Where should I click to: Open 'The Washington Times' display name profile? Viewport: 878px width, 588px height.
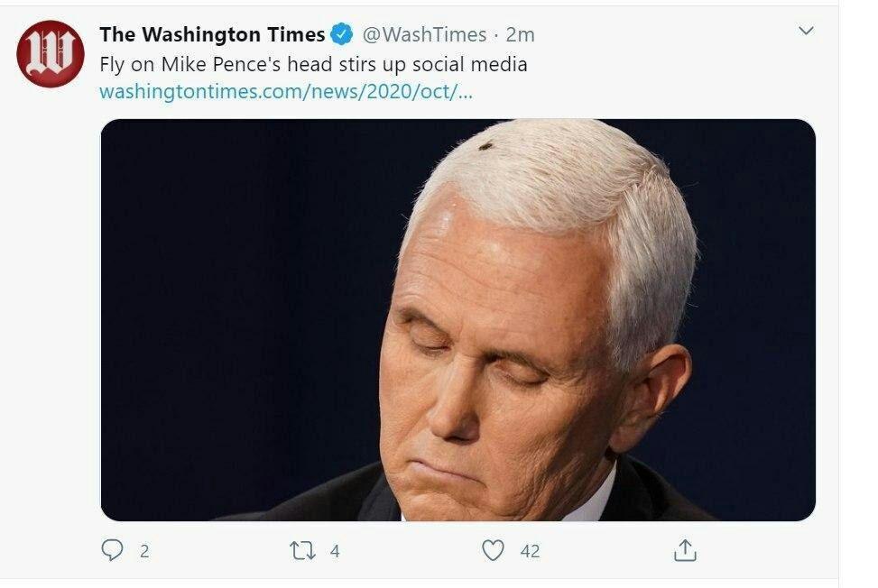coord(212,35)
